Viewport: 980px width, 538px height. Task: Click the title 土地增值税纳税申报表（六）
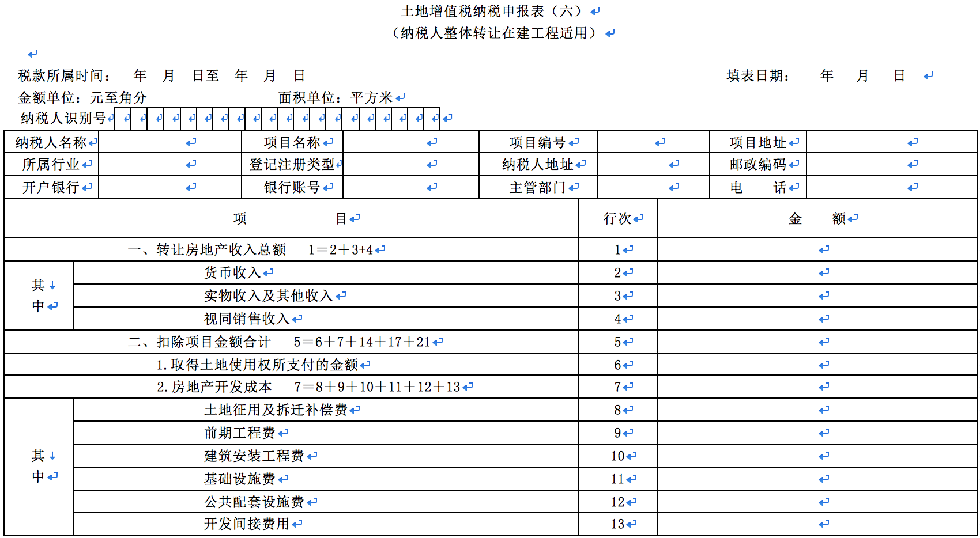(494, 11)
